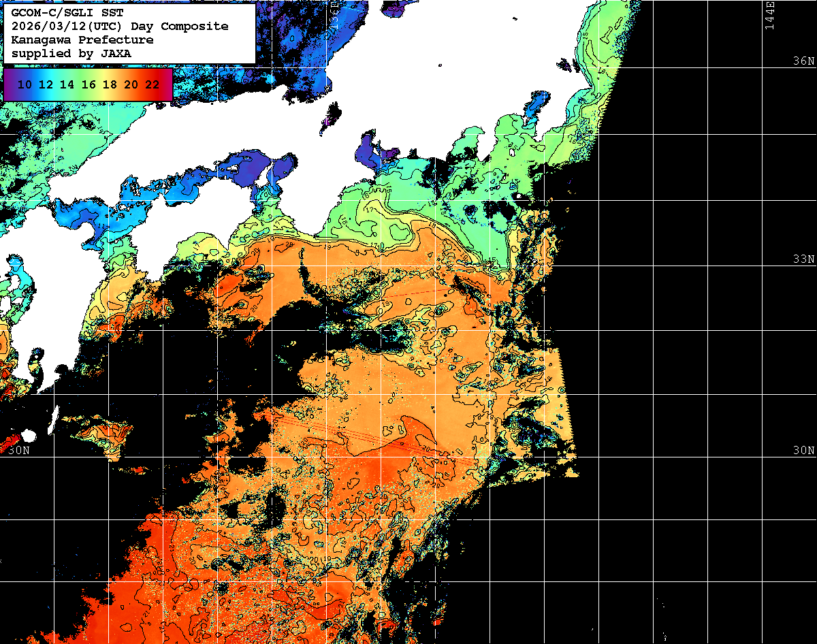Click the "supplied by JAXA" credit text
817x644 pixels.
coord(71,53)
